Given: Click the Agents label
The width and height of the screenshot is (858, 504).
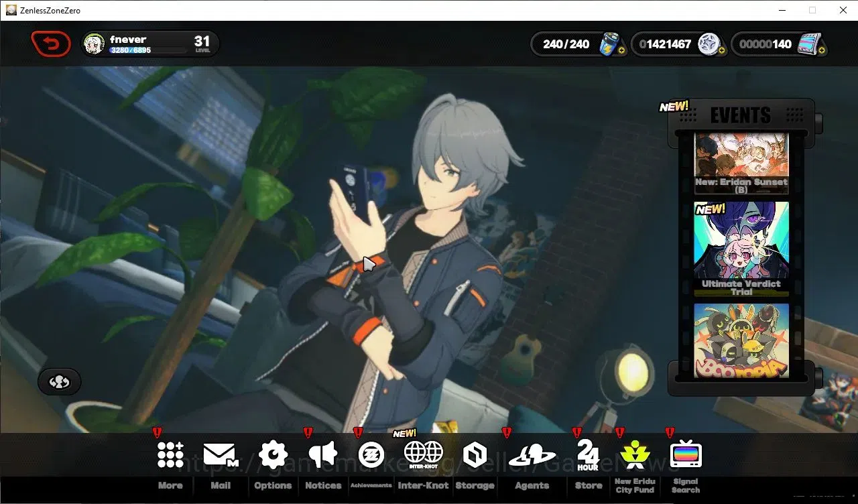Looking at the screenshot, I should pyautogui.click(x=532, y=485).
